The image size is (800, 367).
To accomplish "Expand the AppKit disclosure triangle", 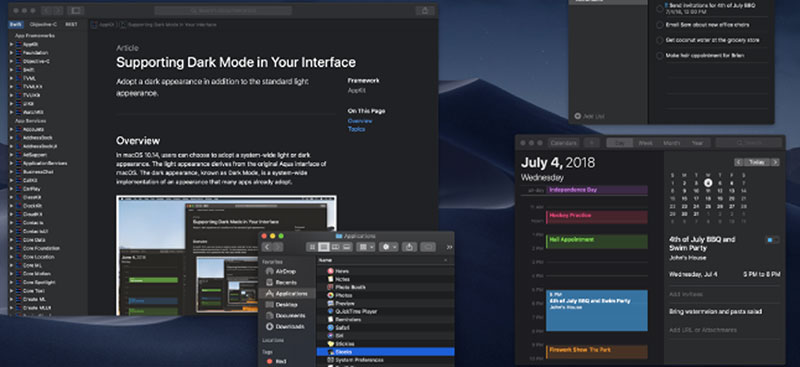I will (11, 44).
